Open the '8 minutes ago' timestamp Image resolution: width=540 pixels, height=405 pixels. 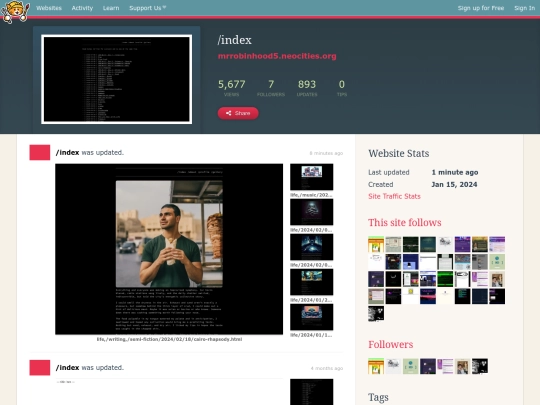coord(326,153)
